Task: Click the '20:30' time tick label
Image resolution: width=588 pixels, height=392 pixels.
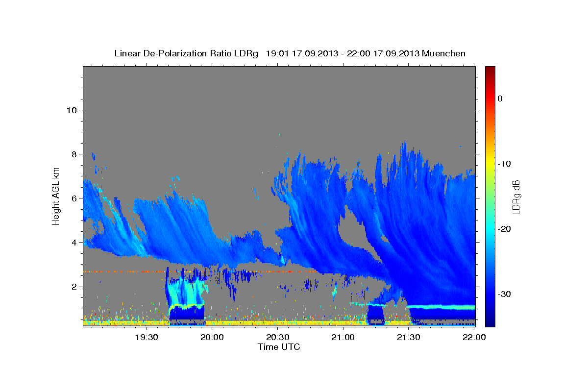Action: pos(277,337)
